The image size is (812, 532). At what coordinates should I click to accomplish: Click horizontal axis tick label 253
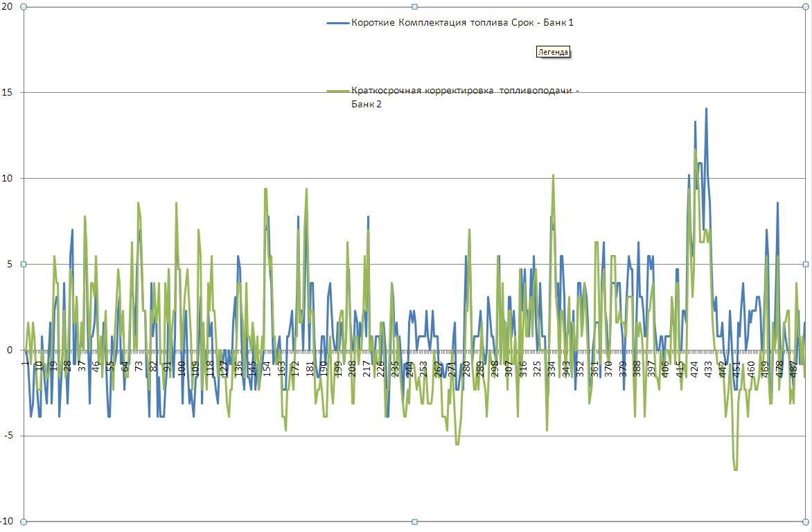(423, 368)
